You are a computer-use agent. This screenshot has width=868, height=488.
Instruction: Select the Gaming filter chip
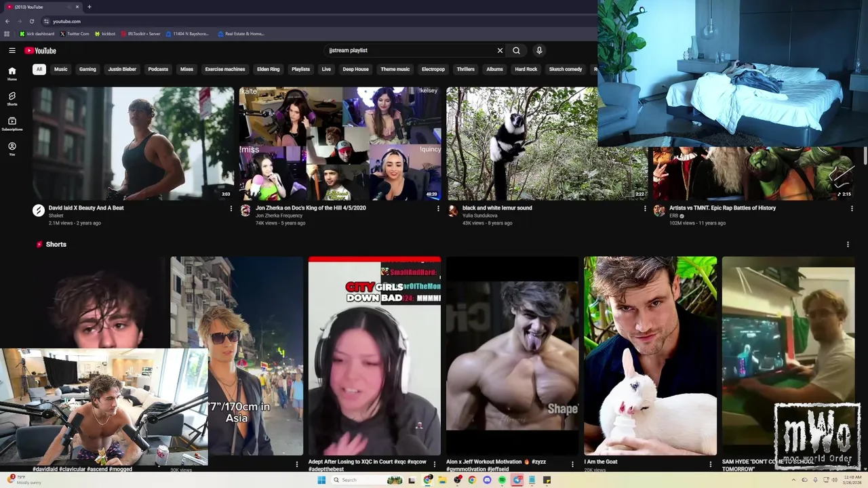point(87,69)
